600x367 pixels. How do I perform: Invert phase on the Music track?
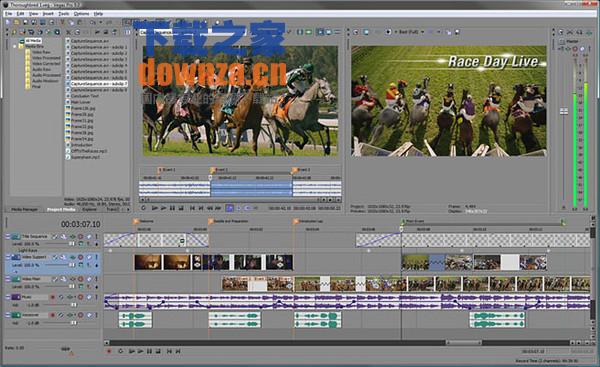point(61,297)
